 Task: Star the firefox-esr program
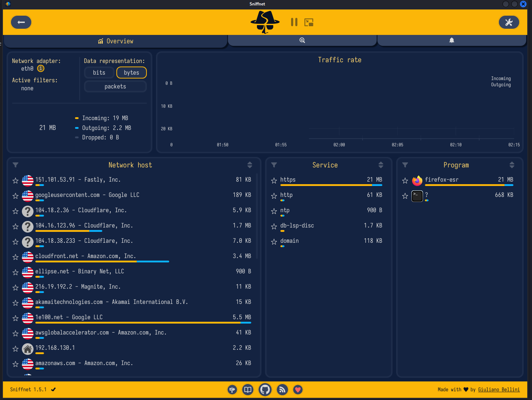(x=405, y=181)
